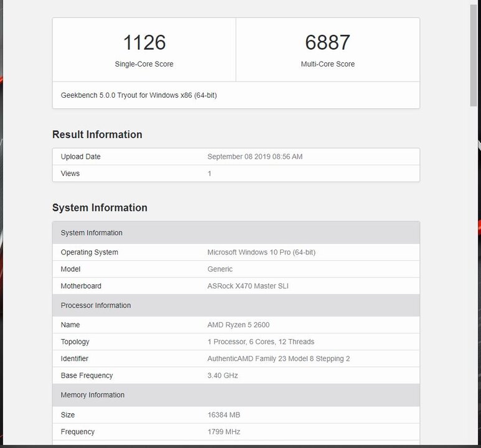Screen dimensions: 481x448
Task: Click the 'Processor Information' section header
Action: click(x=236, y=306)
